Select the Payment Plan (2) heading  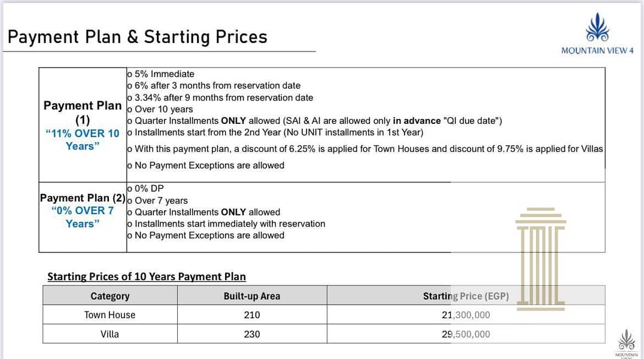click(83, 197)
